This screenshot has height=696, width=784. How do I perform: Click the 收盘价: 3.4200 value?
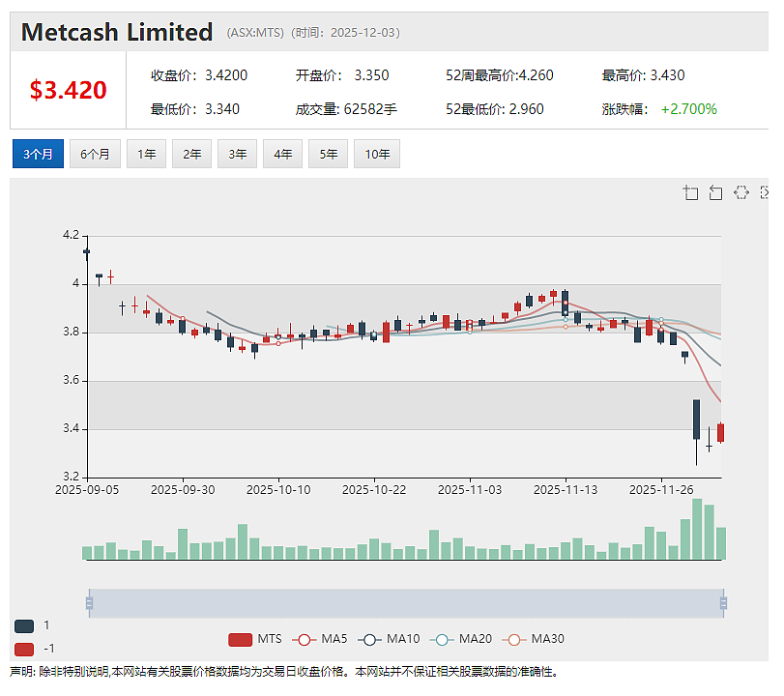pyautogui.click(x=199, y=75)
